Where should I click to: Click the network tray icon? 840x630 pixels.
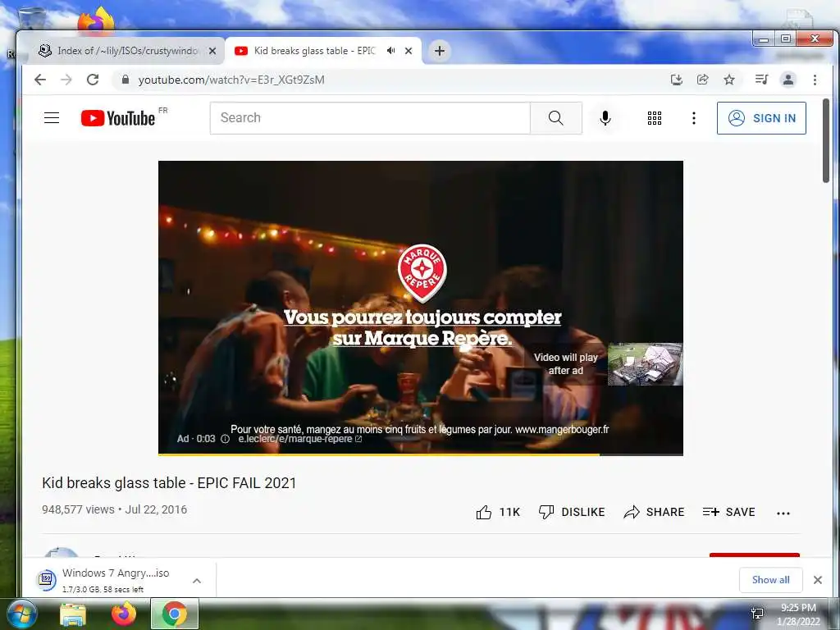pos(757,614)
